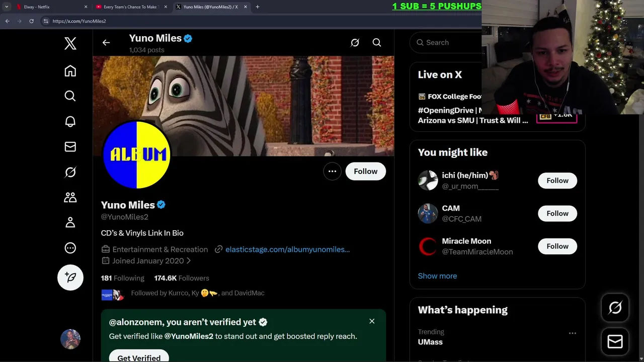Reload the page

point(31,21)
